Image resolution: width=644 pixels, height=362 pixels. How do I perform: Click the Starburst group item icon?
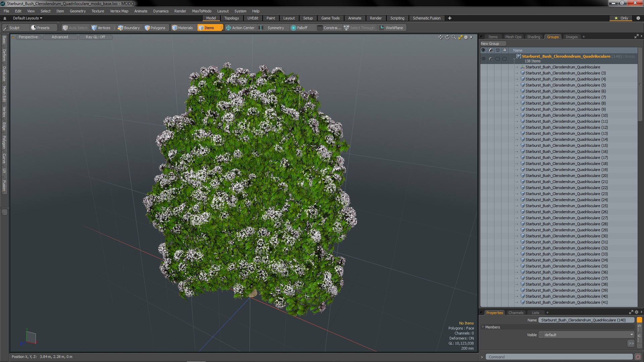(x=519, y=56)
